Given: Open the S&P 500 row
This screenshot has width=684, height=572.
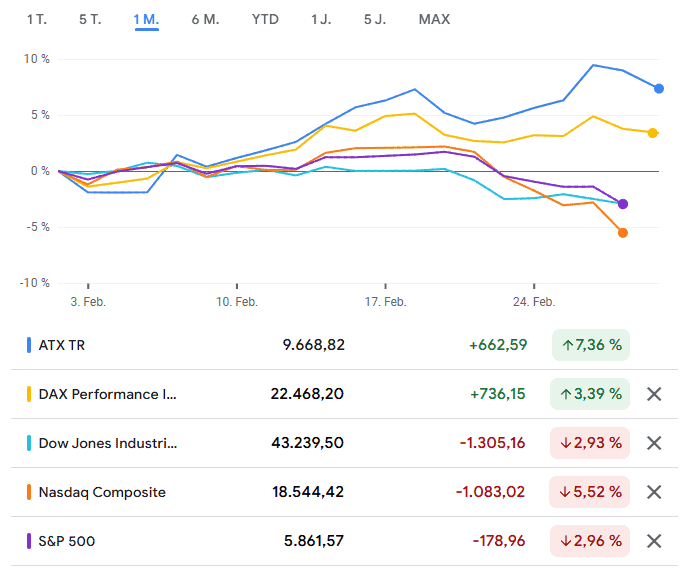Looking at the screenshot, I should pyautogui.click(x=344, y=541).
